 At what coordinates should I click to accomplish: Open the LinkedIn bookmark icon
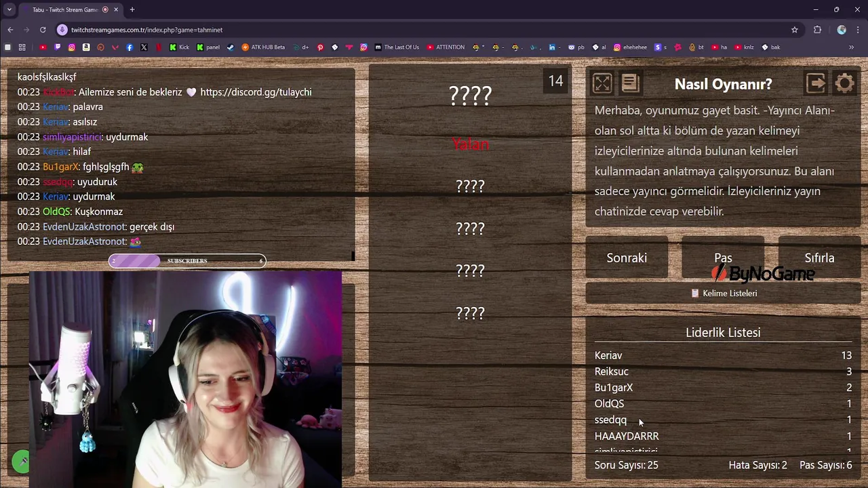pos(552,47)
